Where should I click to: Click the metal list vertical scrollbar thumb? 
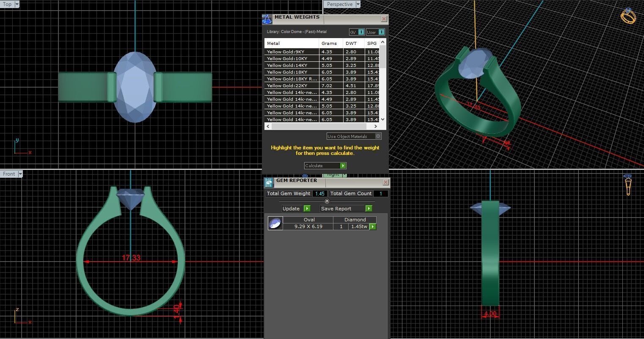click(x=383, y=57)
